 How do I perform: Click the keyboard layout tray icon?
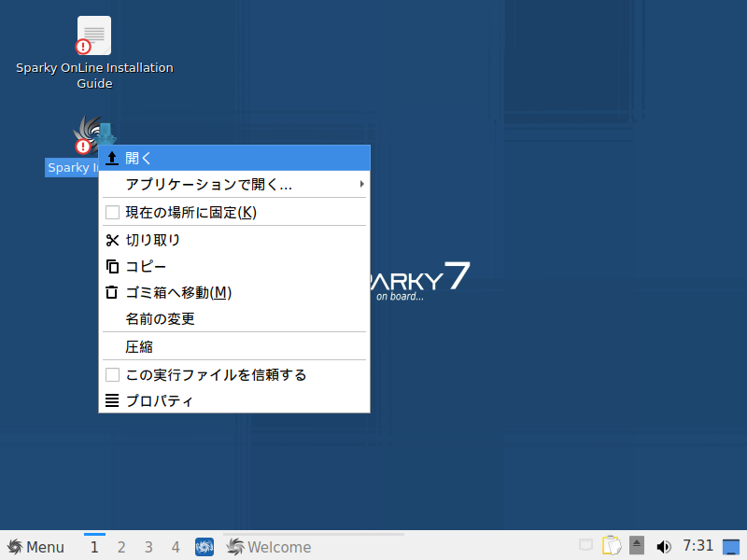point(585,544)
